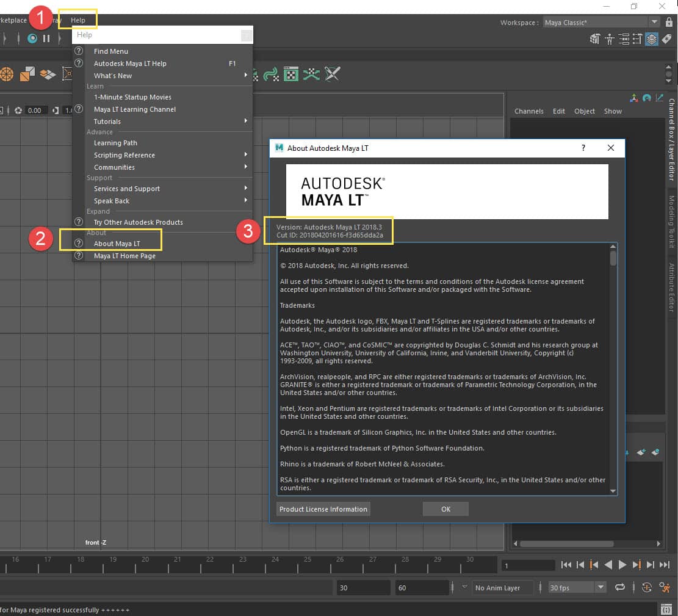Expand the Tutorials submenu

pos(107,121)
